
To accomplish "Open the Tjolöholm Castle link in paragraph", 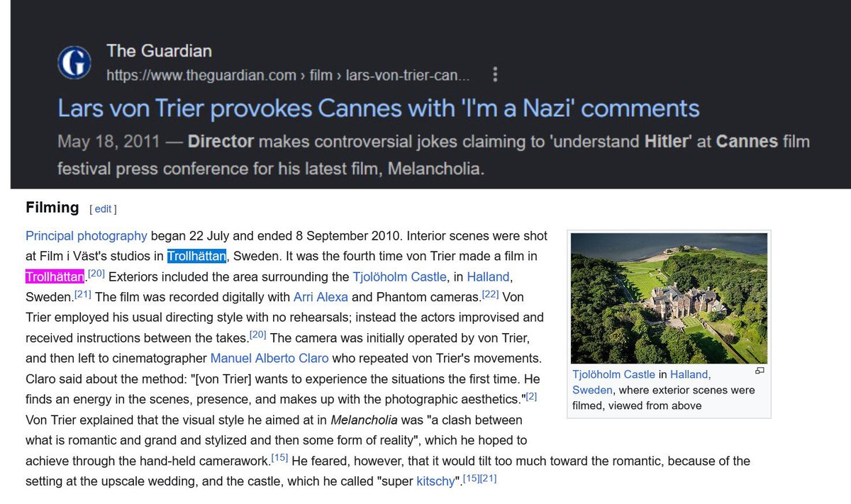I will [x=399, y=276].
